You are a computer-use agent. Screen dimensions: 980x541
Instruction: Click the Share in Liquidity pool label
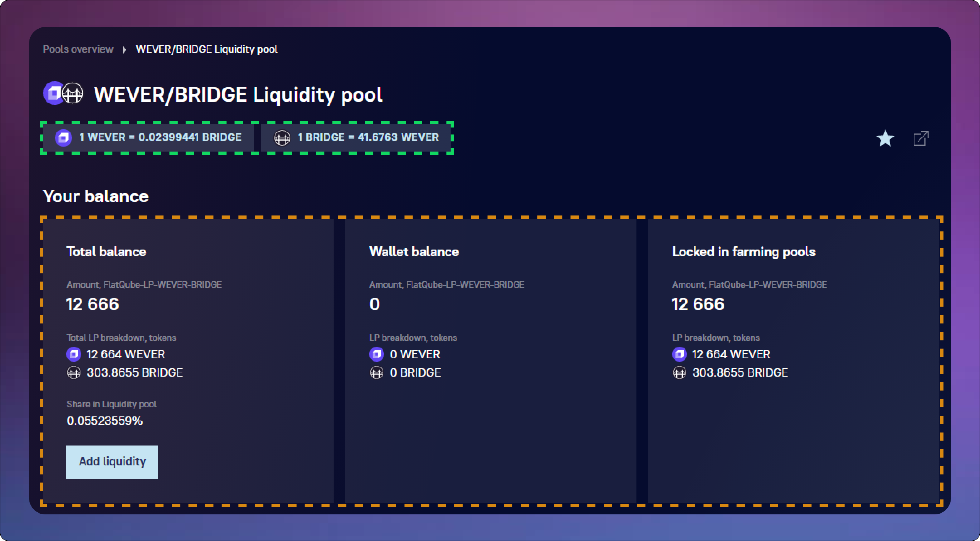point(111,404)
